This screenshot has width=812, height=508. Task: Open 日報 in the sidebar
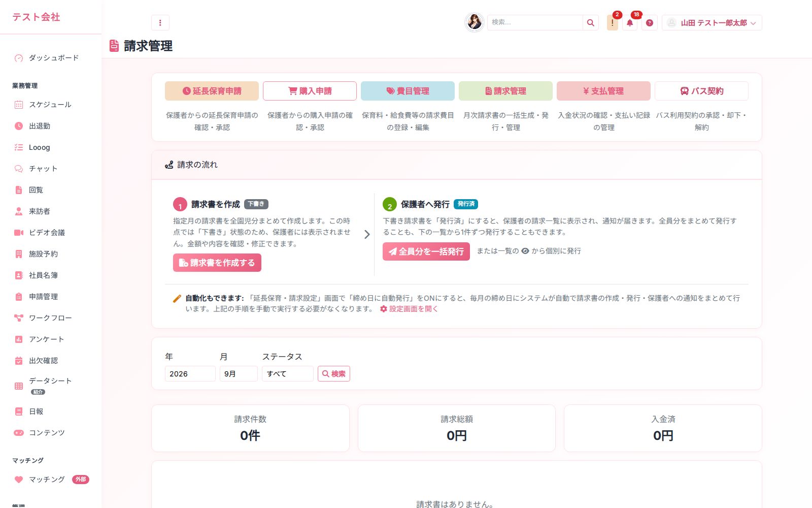pos(51,411)
